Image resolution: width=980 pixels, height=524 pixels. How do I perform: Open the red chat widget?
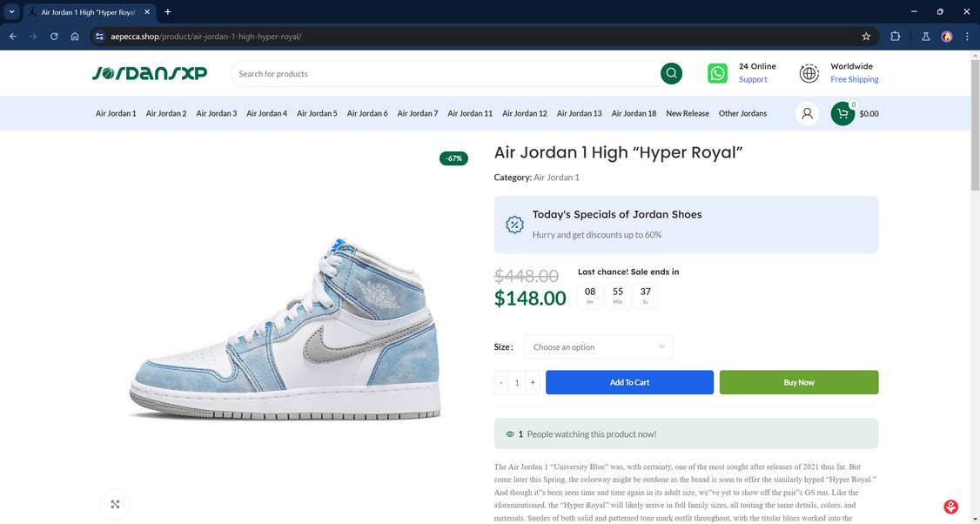click(x=950, y=506)
